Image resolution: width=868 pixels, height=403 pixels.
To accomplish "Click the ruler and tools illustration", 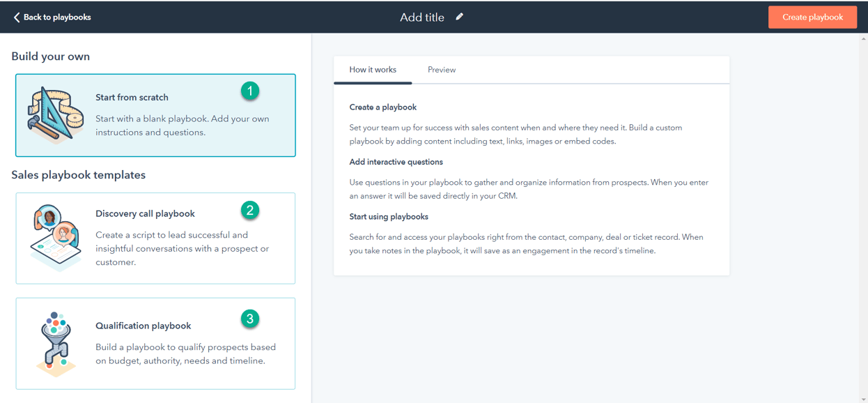I will click(56, 115).
